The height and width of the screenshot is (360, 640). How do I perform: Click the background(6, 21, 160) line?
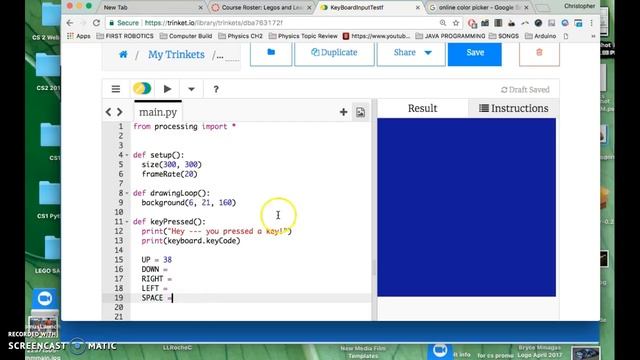pyautogui.click(x=189, y=203)
